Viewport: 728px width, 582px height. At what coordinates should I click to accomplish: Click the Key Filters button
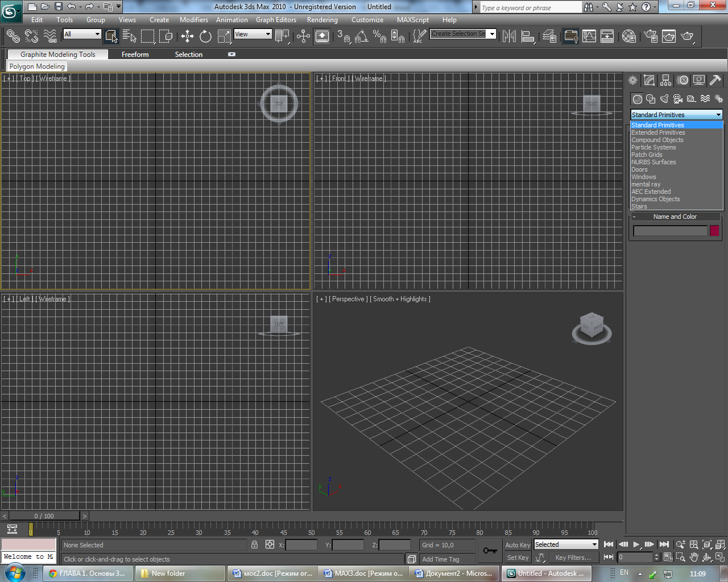(x=573, y=558)
